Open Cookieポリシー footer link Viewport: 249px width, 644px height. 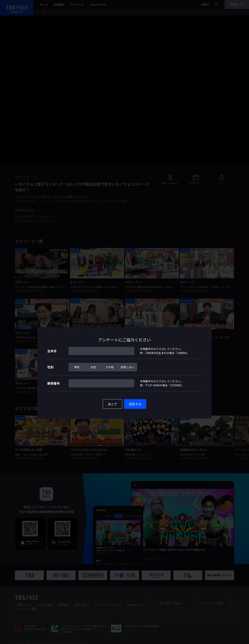point(137,605)
